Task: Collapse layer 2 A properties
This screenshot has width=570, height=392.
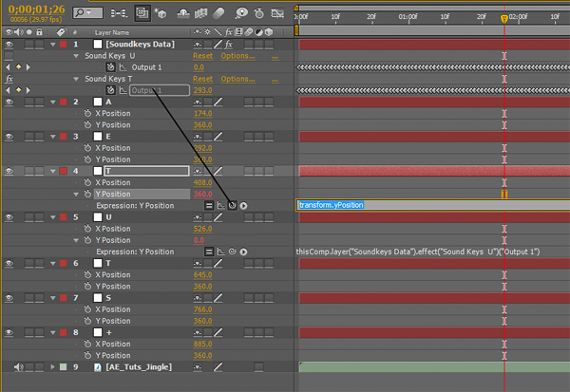Action: (53, 103)
